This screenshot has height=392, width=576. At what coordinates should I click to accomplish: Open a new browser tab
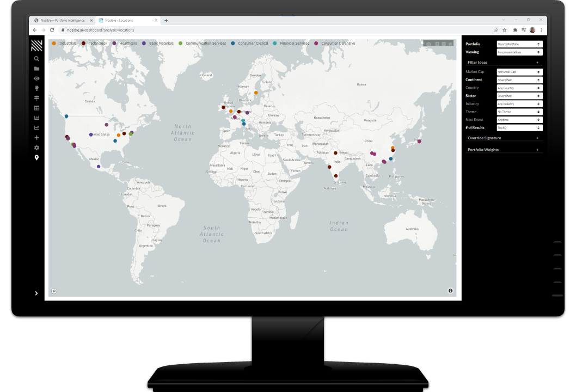click(166, 20)
